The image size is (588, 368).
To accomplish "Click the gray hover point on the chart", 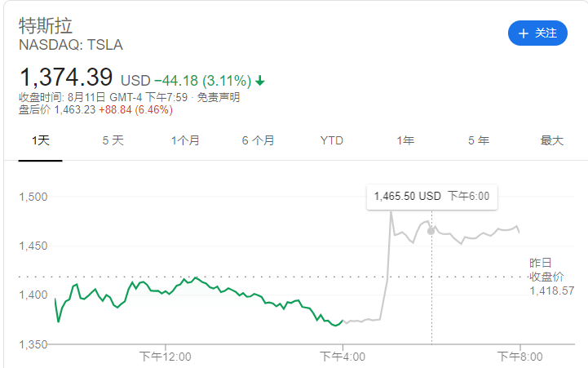I will coord(431,231).
